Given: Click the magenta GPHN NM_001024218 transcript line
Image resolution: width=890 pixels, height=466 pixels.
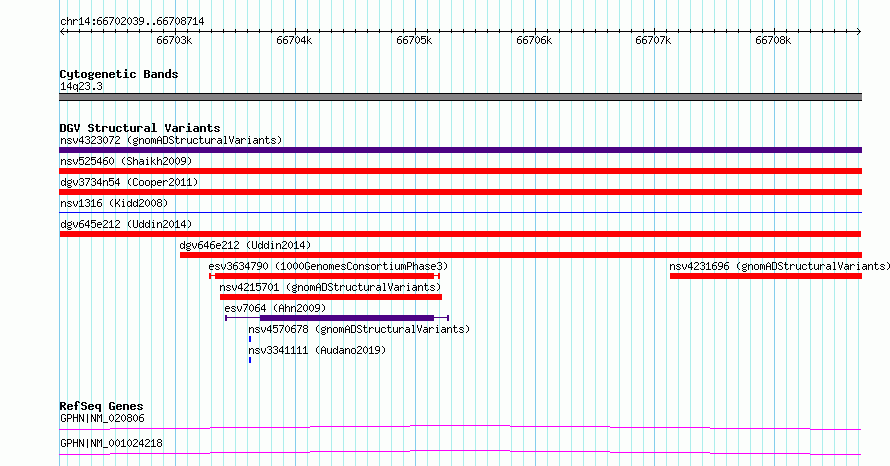Looking at the screenshot, I should 460,452.
